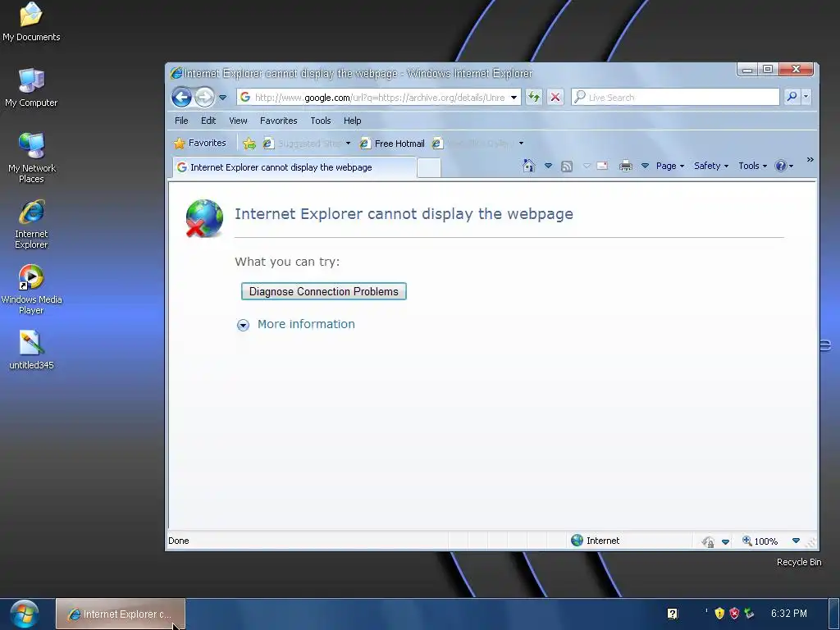This screenshot has width=840, height=630.
Task: Click the More information expander arrow icon
Action: coord(243,325)
